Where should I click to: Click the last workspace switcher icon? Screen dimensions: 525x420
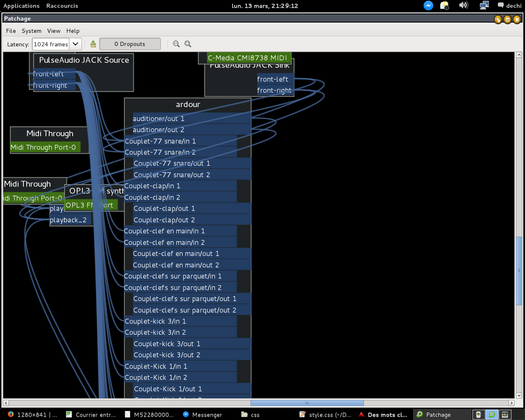pos(505,415)
